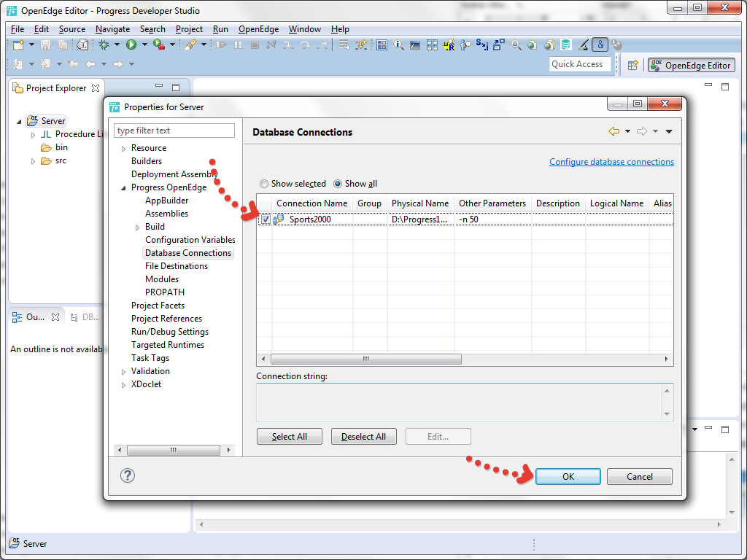This screenshot has height=560, width=747.
Task: Click the forward arrow navigation toolbar icon
Action: coord(117,64)
